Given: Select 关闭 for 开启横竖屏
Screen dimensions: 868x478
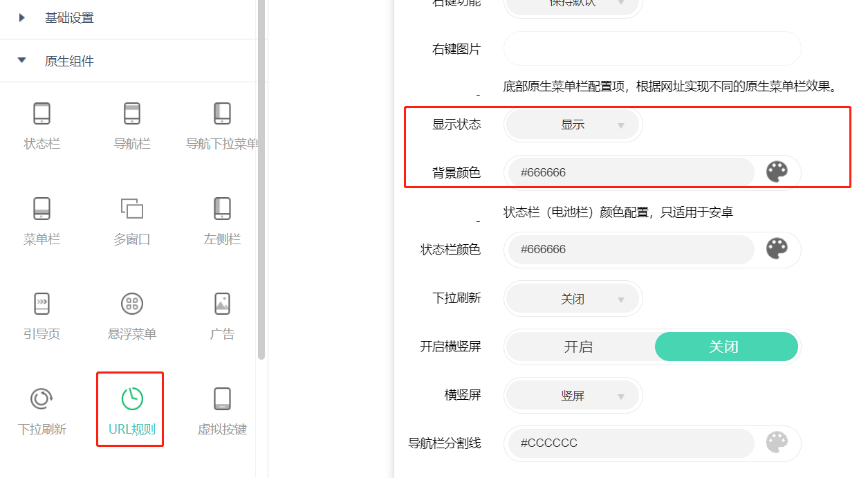Looking at the screenshot, I should tap(723, 347).
